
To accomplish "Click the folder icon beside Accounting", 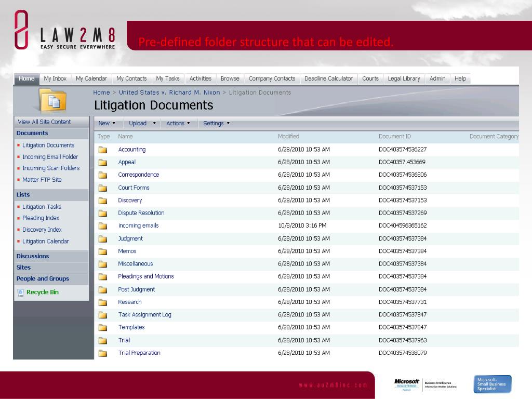I will point(103,150).
